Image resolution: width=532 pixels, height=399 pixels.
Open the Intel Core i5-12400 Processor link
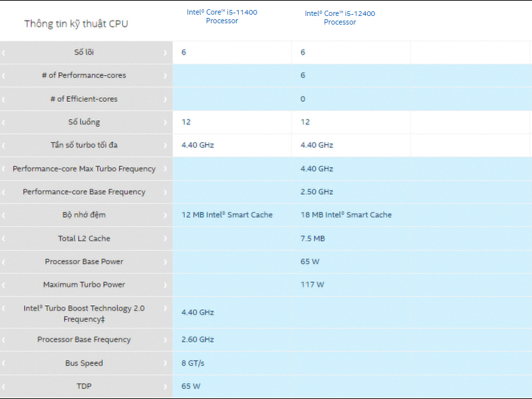(340, 18)
